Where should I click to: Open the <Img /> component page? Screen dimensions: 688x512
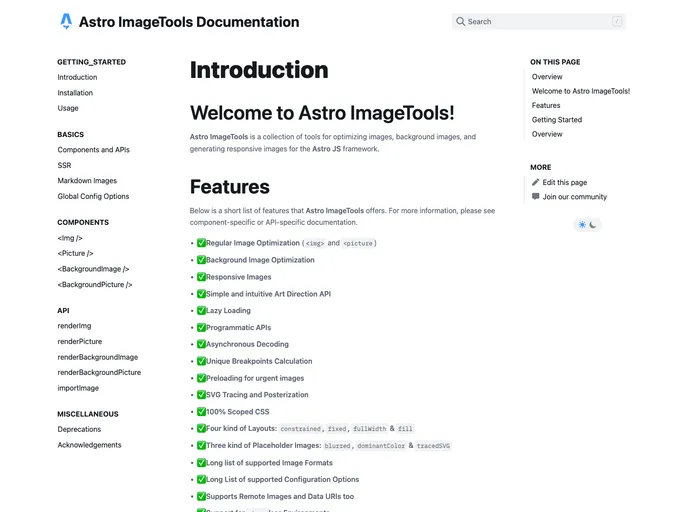click(x=70, y=238)
